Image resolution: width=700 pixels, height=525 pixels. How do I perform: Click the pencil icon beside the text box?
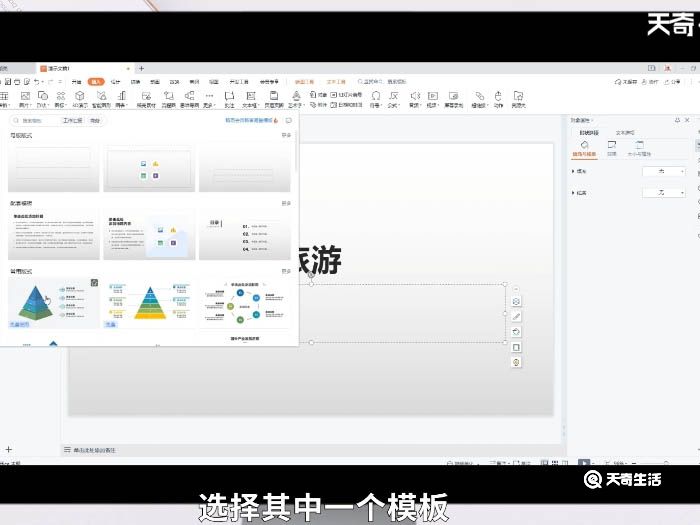pos(517,317)
